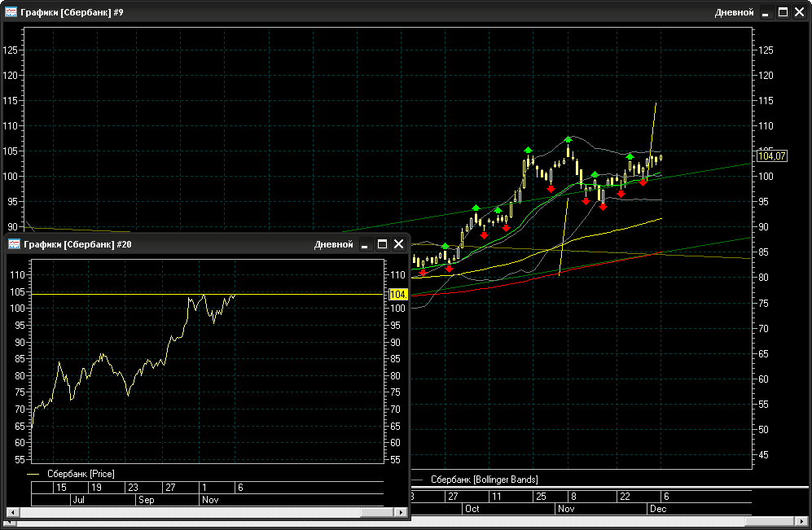Click the Сбербанк [Bollinger Bands] legend label
Screen dimensions: 812x530
[484, 480]
